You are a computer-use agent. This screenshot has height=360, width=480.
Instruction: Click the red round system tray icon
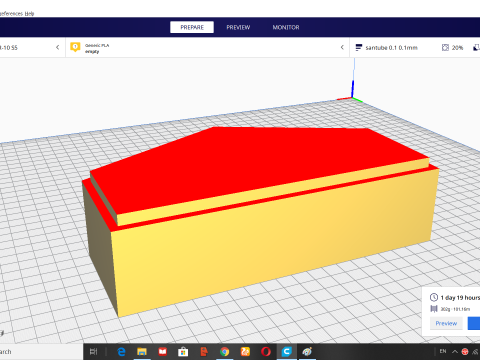coord(465,352)
